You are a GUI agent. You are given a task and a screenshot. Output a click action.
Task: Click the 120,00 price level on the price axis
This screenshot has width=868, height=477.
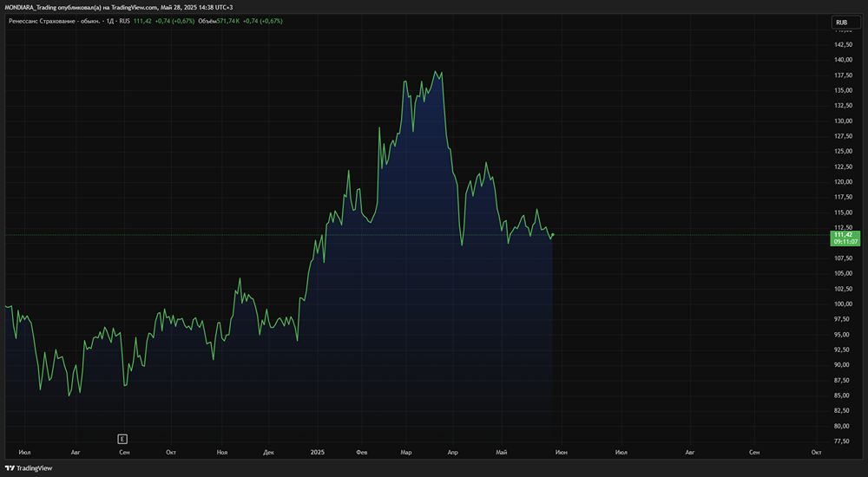point(843,181)
